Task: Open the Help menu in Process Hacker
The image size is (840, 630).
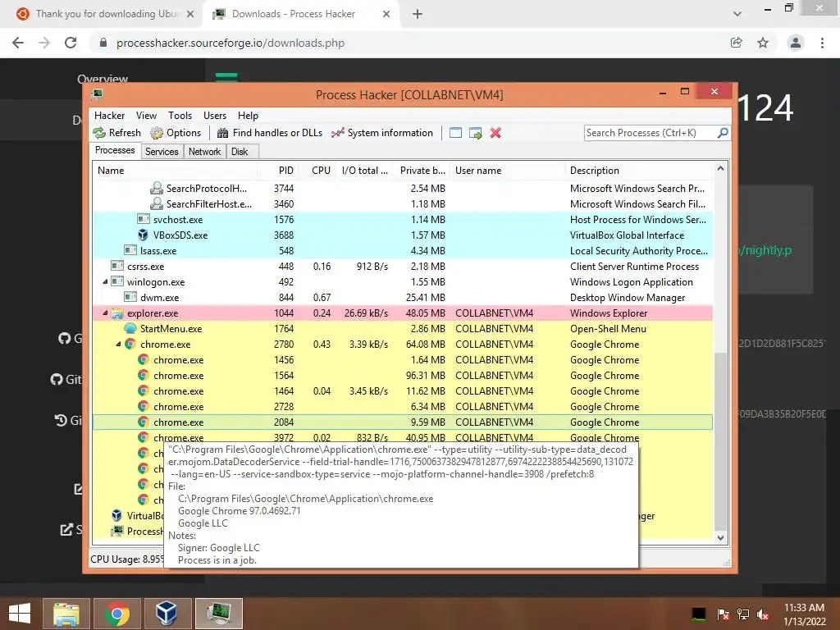Action: click(248, 116)
